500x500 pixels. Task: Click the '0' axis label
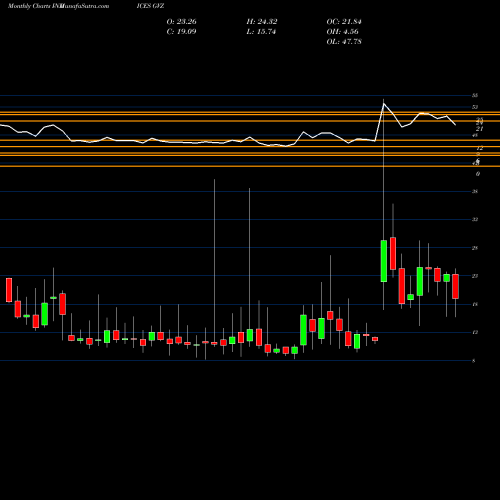478,174
